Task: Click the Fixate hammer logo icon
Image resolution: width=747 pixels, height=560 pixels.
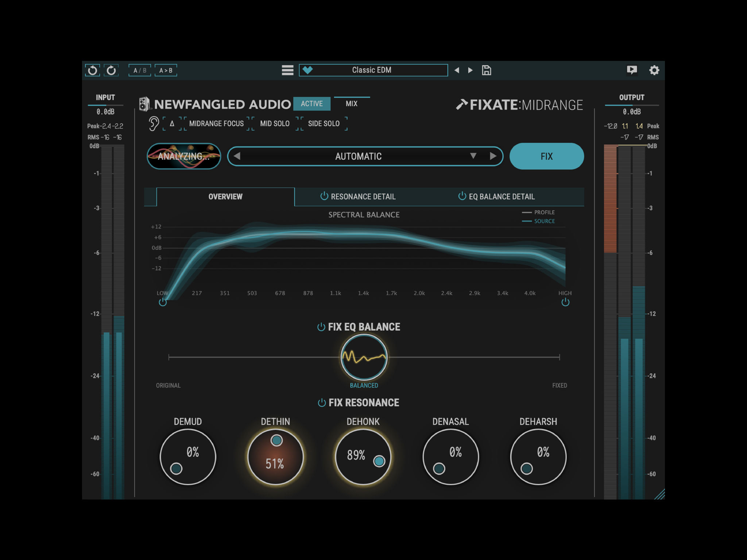Action: tap(462, 105)
